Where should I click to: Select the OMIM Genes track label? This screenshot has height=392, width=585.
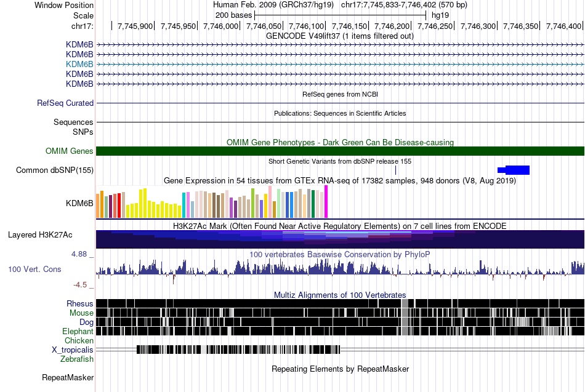tap(70, 151)
